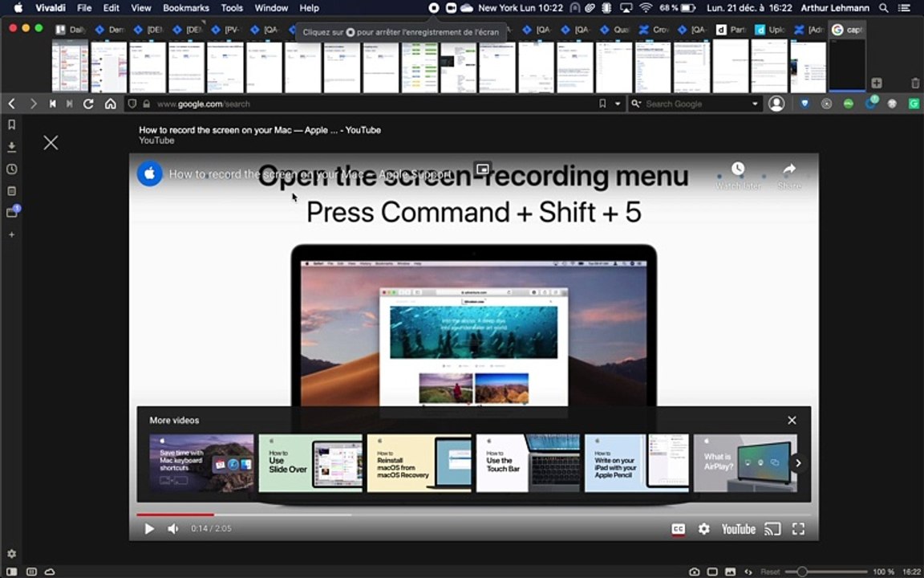Click the Apple channel logo in video
Screen dimensions: 924x578
(x=150, y=174)
